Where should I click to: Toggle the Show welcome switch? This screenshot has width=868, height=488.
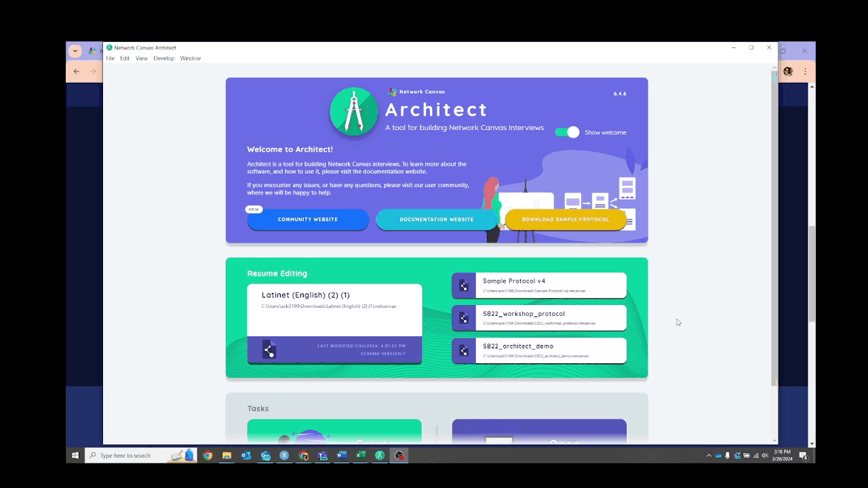point(567,132)
